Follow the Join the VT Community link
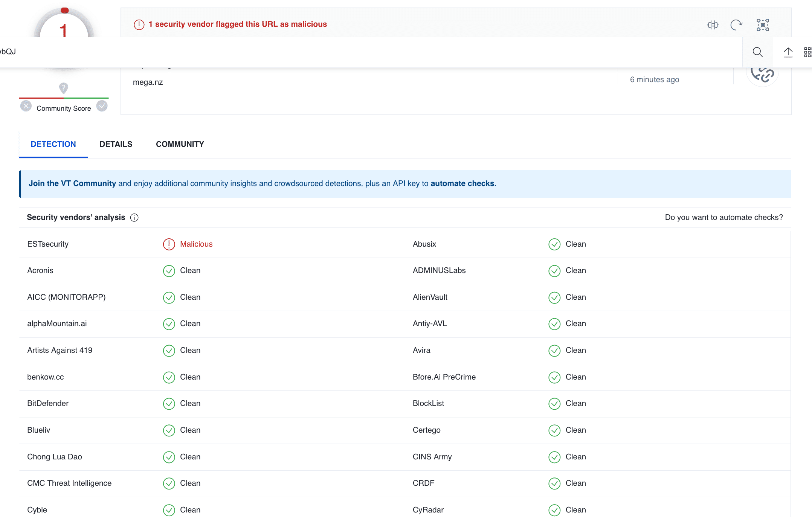The width and height of the screenshot is (812, 517). 72,183
